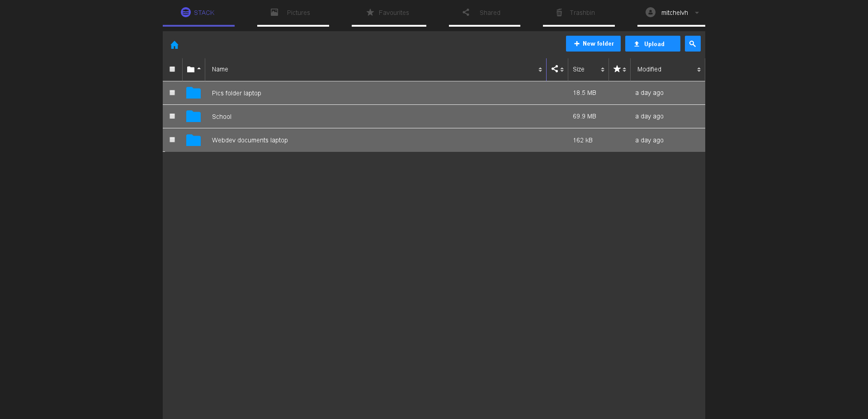This screenshot has height=419, width=868.
Task: Open search using the magnifier icon
Action: [x=693, y=43]
